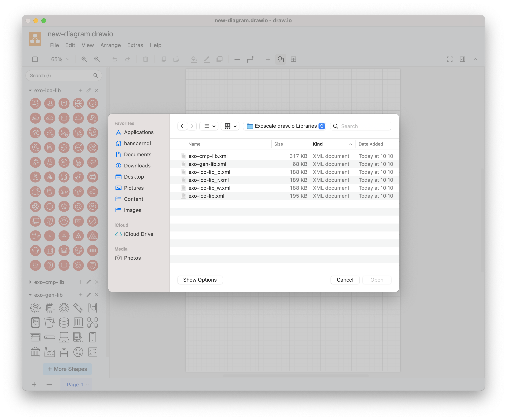
Task: Collapse the exo-gen-lib library section
Action: [x=30, y=295]
